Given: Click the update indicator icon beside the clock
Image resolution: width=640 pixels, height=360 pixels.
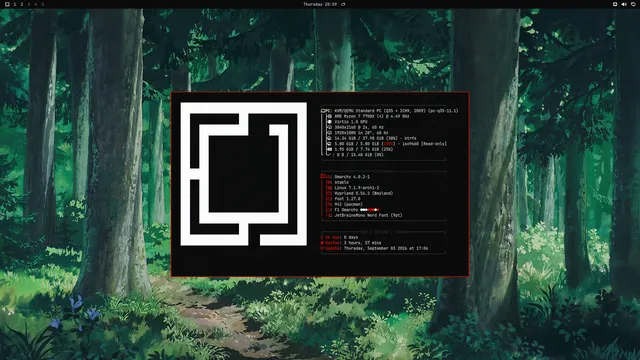Looking at the screenshot, I should 343,4.
